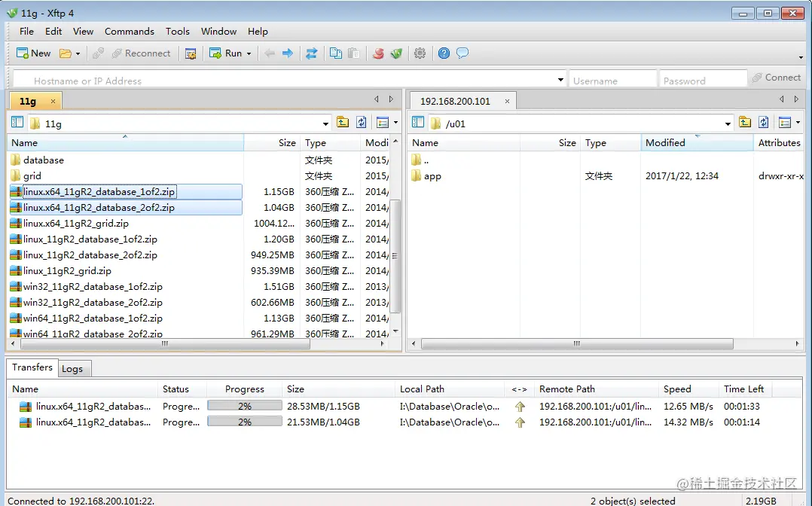Expand the remote /u01 path dropdown

point(728,123)
